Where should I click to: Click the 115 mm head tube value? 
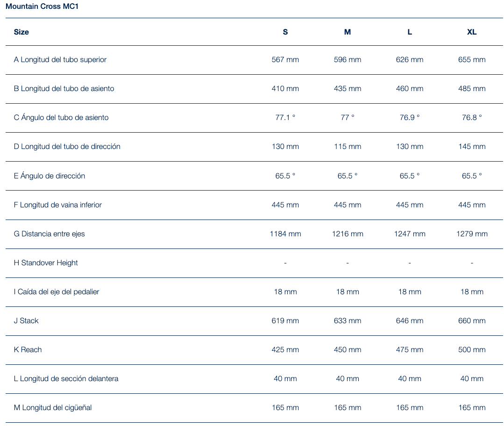pyautogui.click(x=348, y=146)
